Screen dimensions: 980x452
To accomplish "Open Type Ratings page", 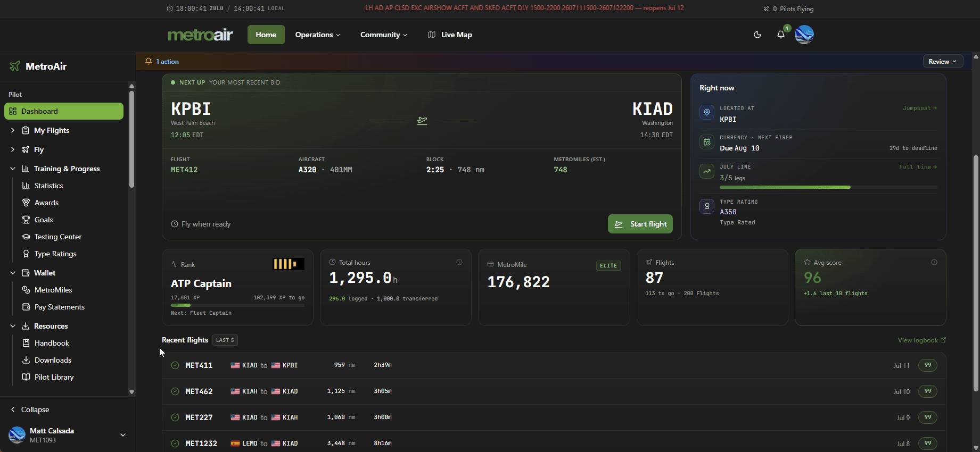I will tap(55, 254).
